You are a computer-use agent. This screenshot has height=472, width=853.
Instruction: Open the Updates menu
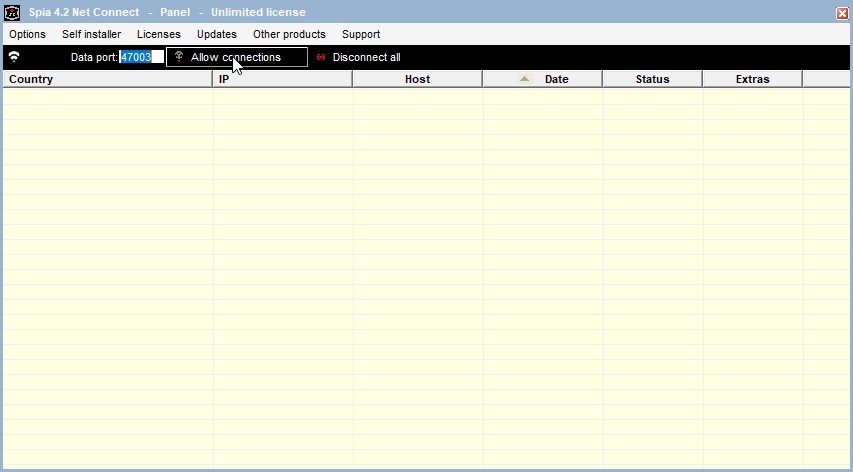pos(217,34)
